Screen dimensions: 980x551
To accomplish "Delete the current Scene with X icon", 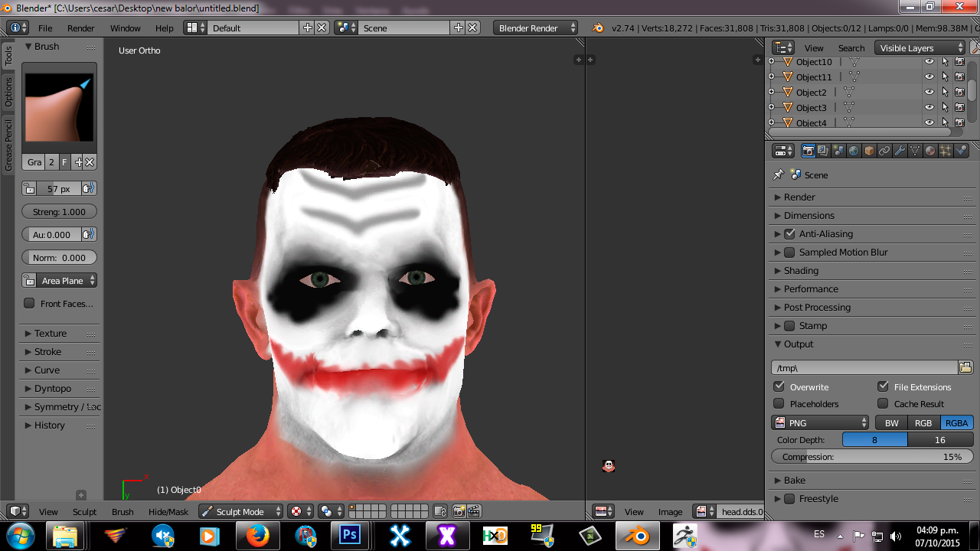I will (472, 28).
